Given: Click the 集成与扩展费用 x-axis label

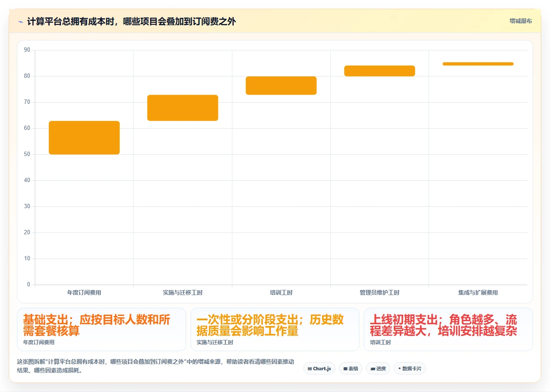Looking at the screenshot, I should (478, 293).
